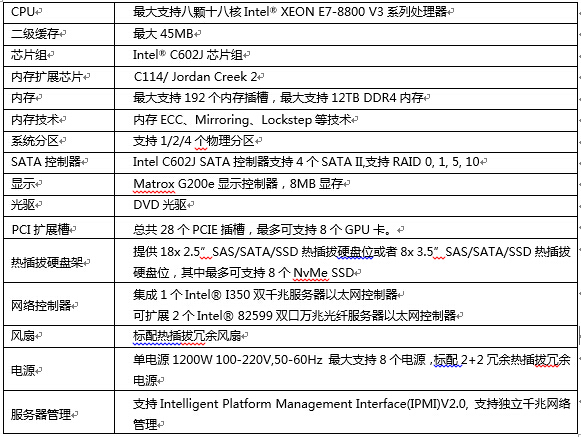581x437 pixels.
Task: Select the "风扇" row label
Action: click(x=23, y=336)
